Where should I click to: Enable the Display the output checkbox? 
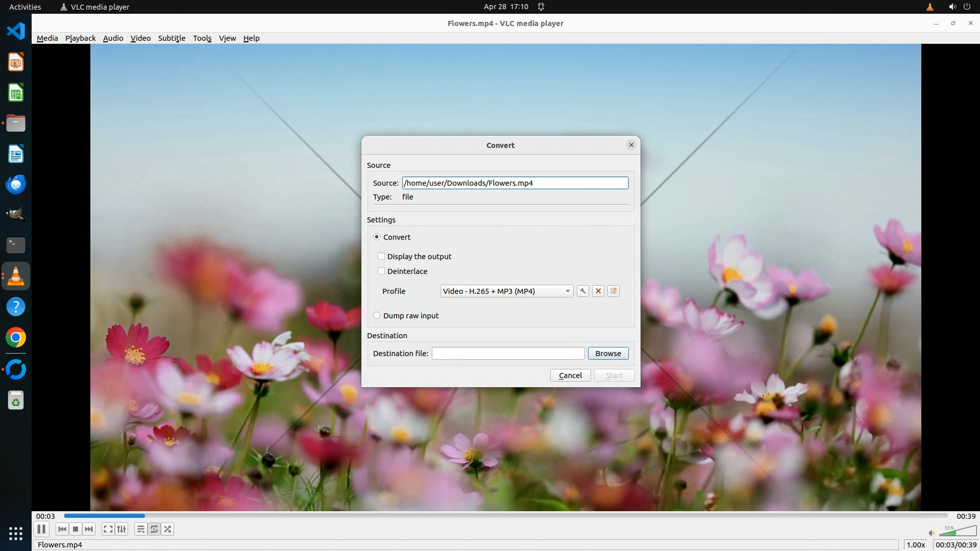(x=381, y=256)
